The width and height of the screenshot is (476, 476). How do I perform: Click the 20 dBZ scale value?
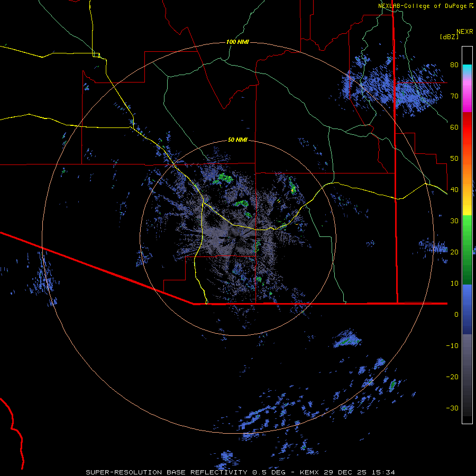[x=454, y=252]
